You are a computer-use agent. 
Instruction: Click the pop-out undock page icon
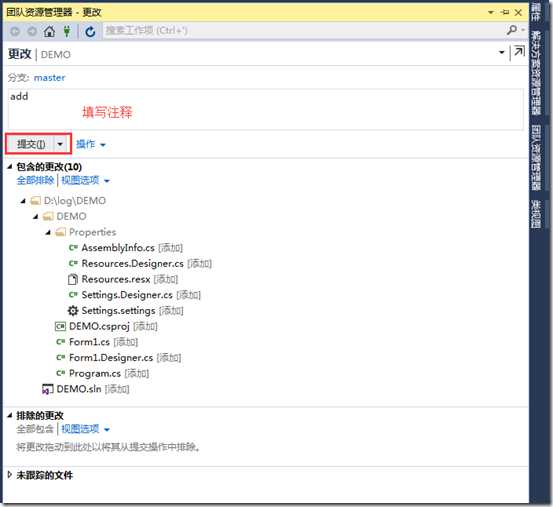point(519,53)
